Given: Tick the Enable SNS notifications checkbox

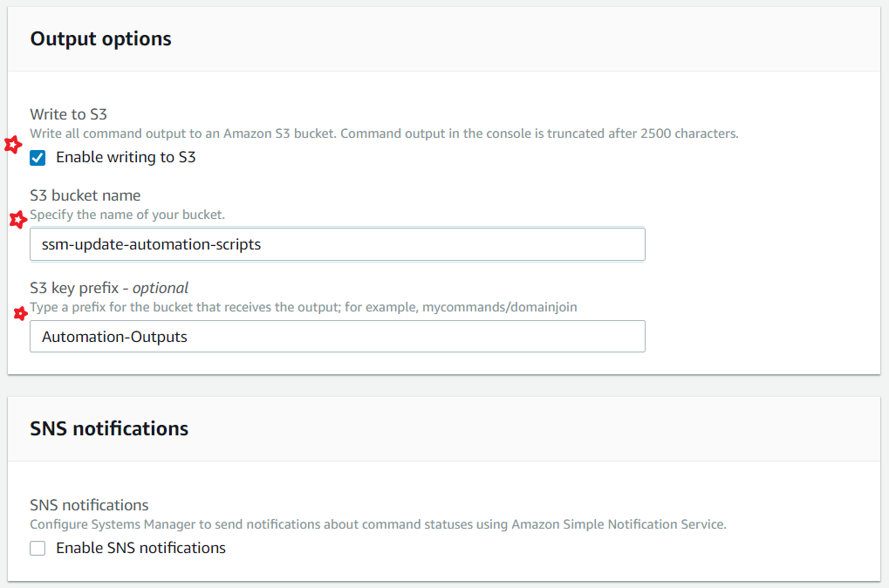Looking at the screenshot, I should coord(38,549).
